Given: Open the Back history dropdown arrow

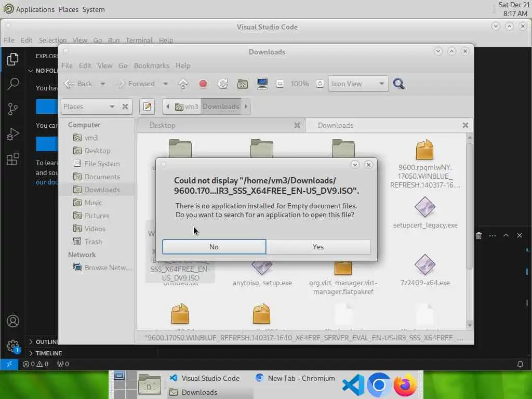Looking at the screenshot, I should [103, 84].
